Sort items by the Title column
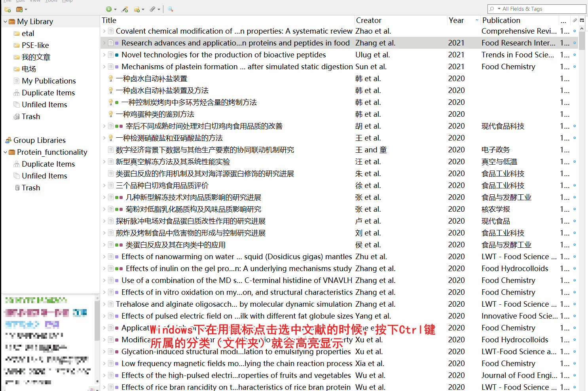Screen dimensions: 588x391 228,20
